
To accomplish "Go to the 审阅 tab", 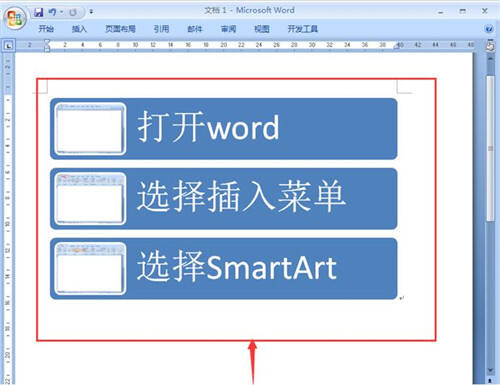I will (x=228, y=29).
